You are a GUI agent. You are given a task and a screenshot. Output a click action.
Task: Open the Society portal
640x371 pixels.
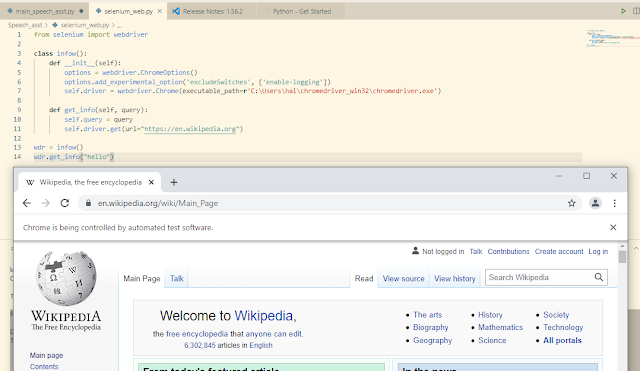tap(556, 315)
